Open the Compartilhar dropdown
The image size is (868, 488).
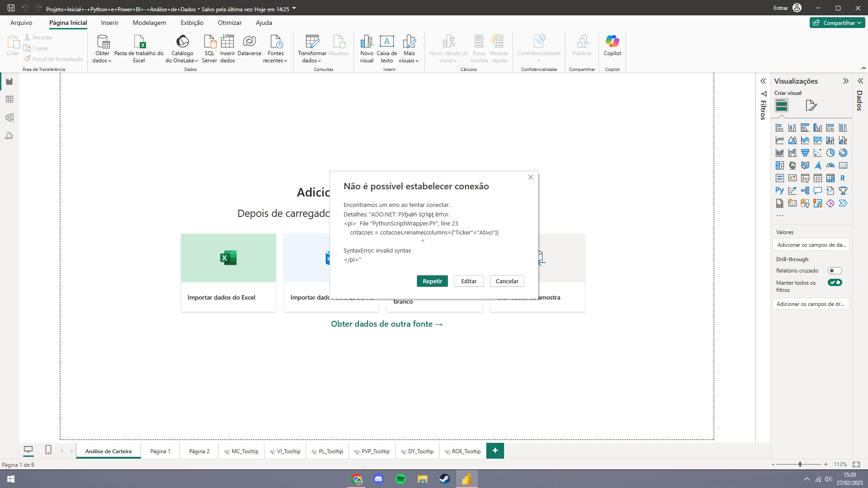click(837, 23)
